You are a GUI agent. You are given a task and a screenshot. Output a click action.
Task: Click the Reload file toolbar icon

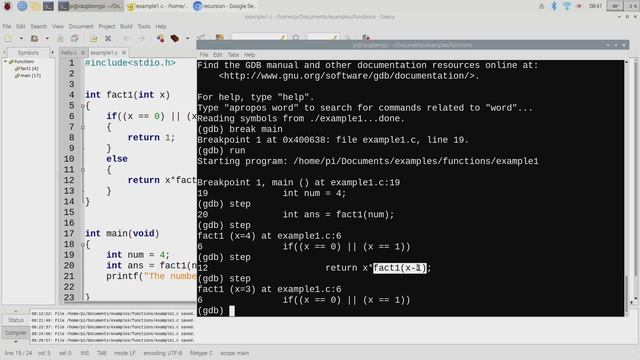tap(93, 38)
